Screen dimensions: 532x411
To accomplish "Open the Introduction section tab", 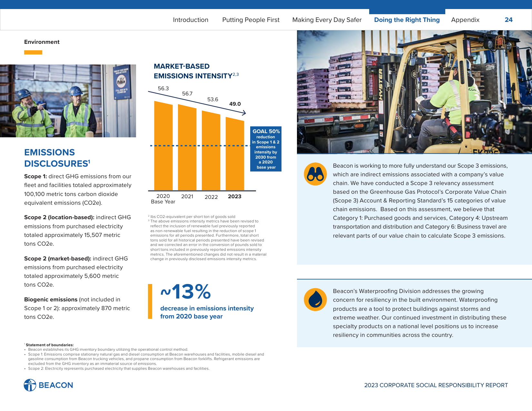I will (x=191, y=20).
